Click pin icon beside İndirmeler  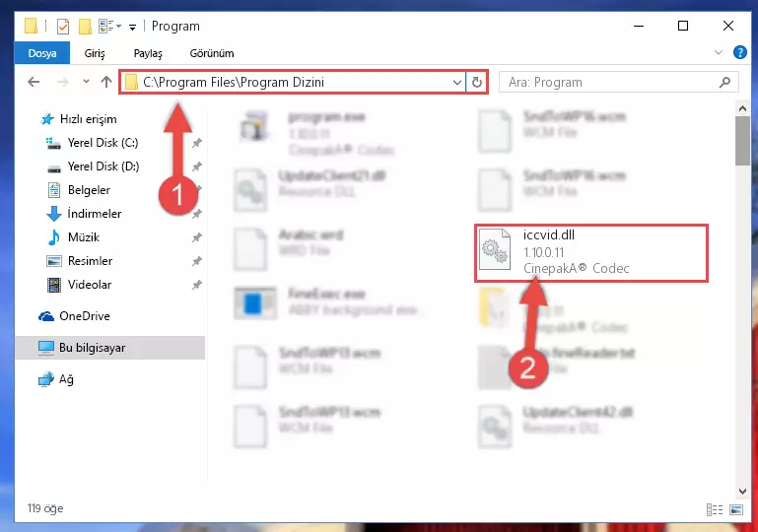pos(197,214)
